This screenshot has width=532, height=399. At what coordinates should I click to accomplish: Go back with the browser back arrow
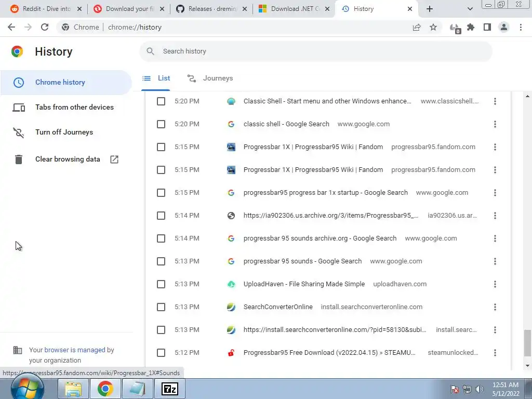coord(11,27)
